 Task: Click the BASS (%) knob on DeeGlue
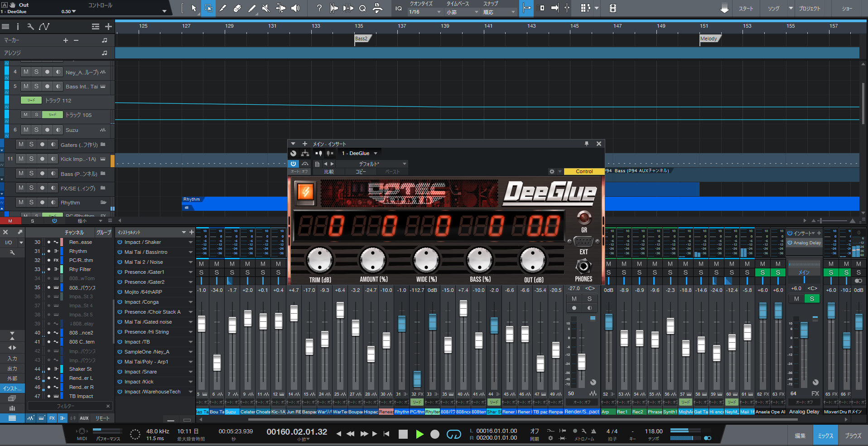[x=480, y=260]
